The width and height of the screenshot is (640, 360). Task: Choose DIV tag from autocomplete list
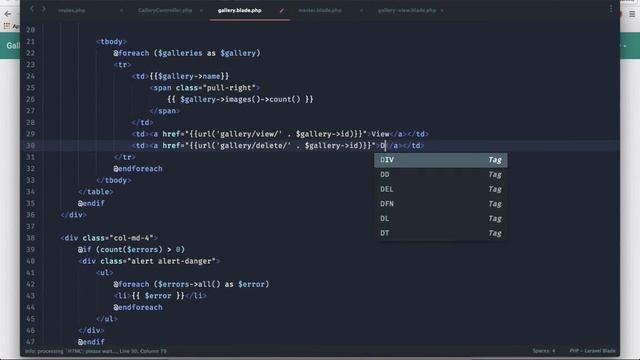[441, 160]
